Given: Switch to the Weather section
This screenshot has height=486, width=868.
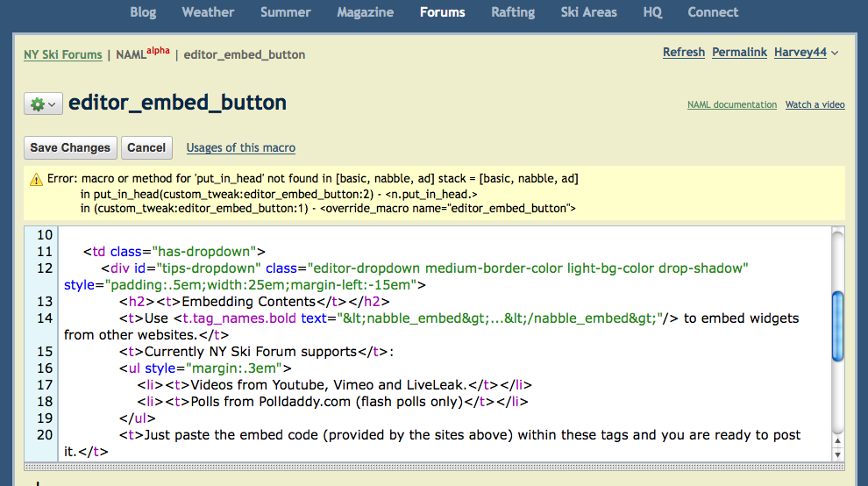Looking at the screenshot, I should click(x=208, y=12).
